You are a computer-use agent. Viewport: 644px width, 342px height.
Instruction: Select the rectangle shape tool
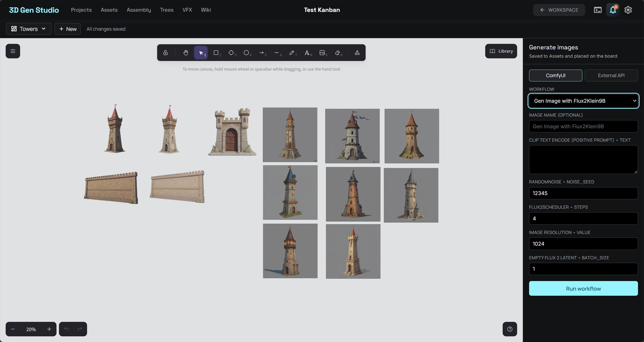216,53
